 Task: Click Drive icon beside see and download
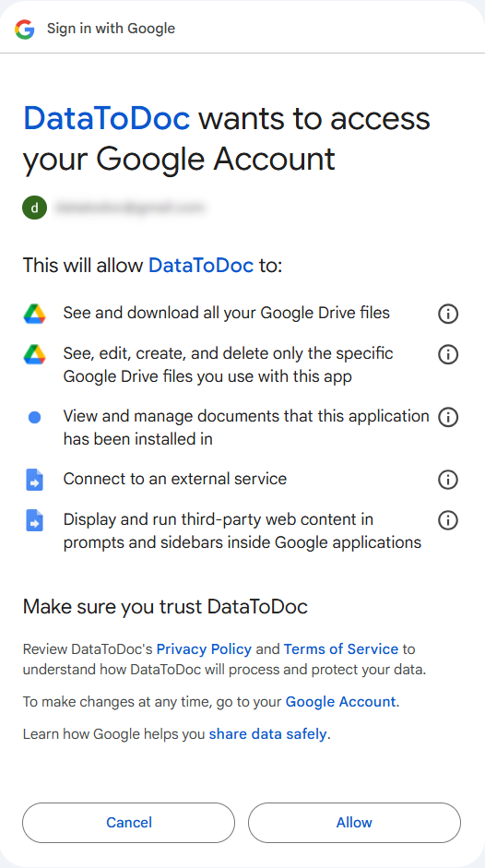point(34,314)
